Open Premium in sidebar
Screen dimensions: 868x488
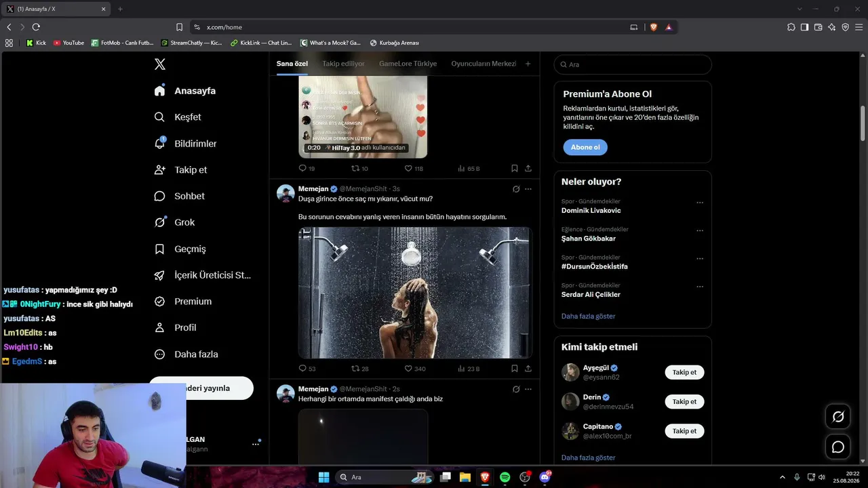point(183,301)
